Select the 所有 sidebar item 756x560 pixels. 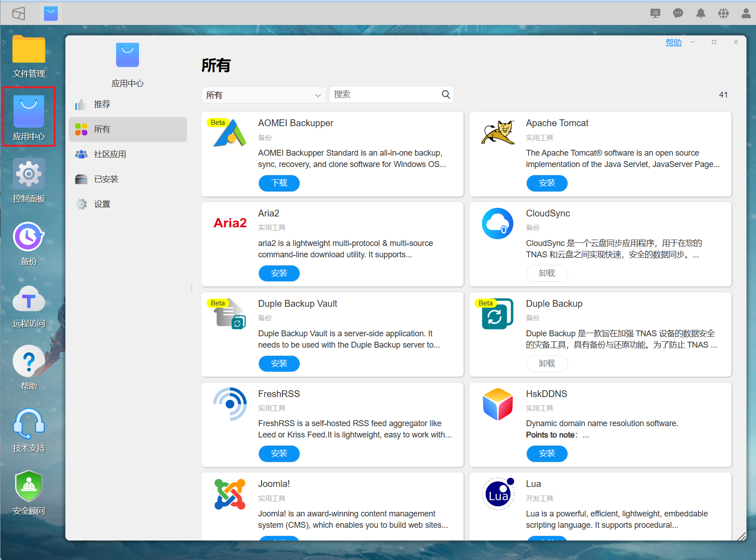click(128, 129)
